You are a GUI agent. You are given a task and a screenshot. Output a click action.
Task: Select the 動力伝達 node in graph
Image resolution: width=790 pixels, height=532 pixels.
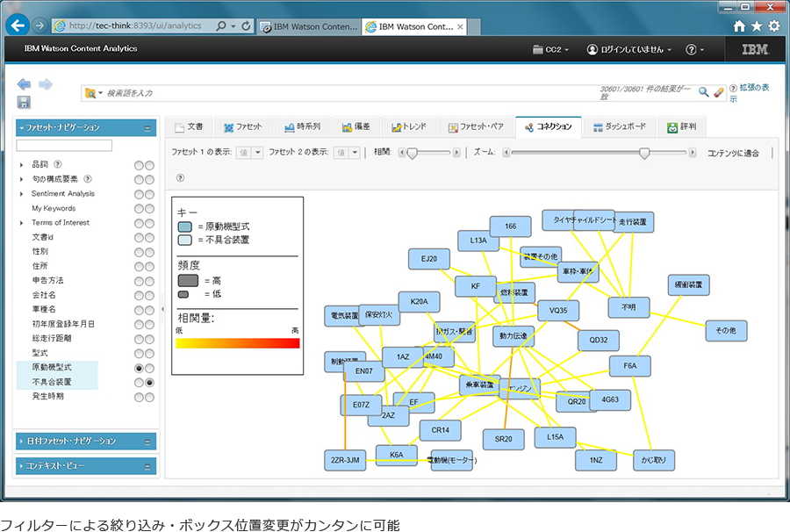click(x=513, y=336)
